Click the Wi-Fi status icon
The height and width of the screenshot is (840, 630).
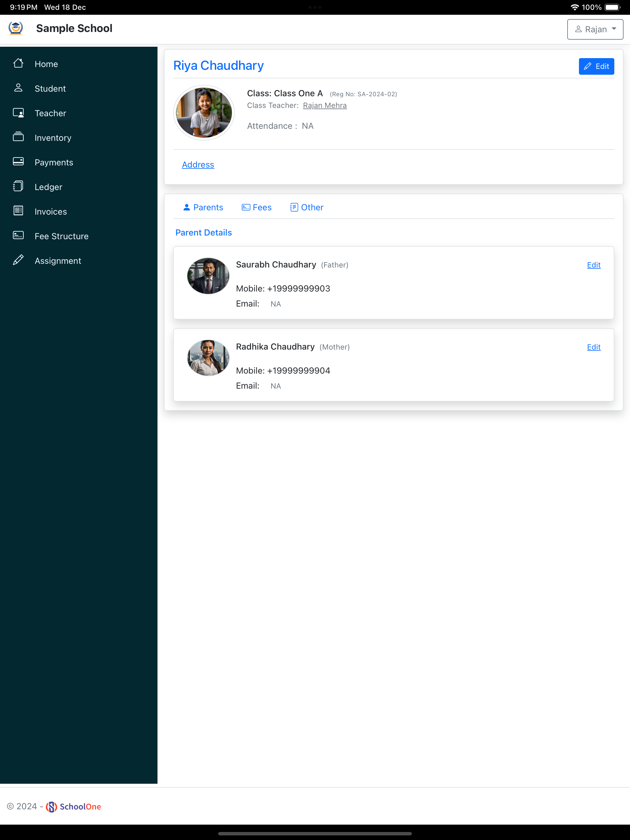[x=575, y=7]
